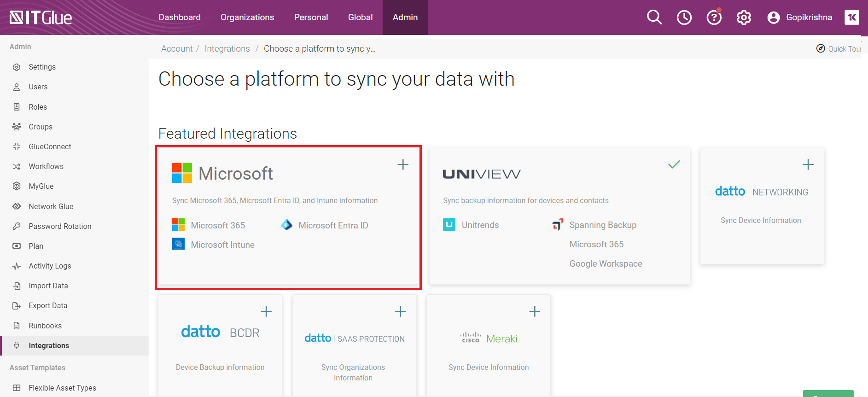Open the help question mark icon
This screenshot has width=868, height=397.
coord(714,18)
